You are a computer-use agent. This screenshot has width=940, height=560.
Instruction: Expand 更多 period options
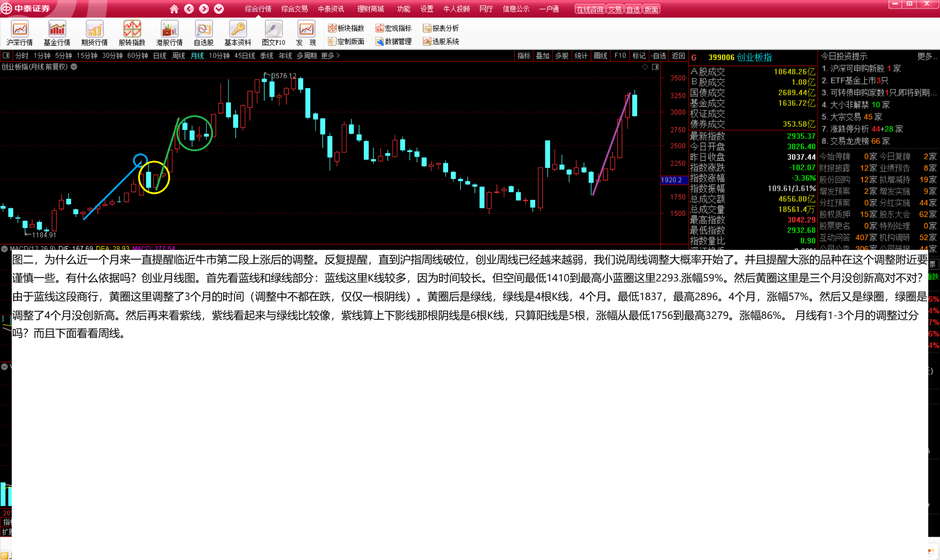coord(330,56)
